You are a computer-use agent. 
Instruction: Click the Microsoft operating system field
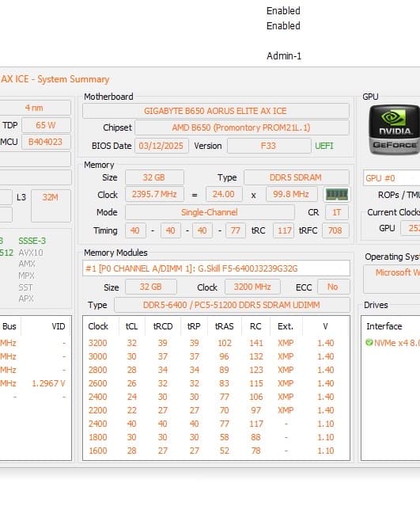coord(392,279)
